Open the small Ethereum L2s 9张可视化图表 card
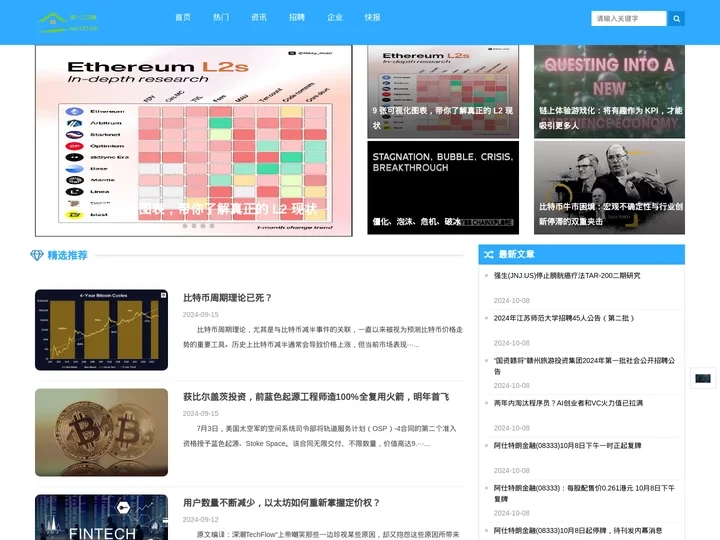 tap(443, 91)
